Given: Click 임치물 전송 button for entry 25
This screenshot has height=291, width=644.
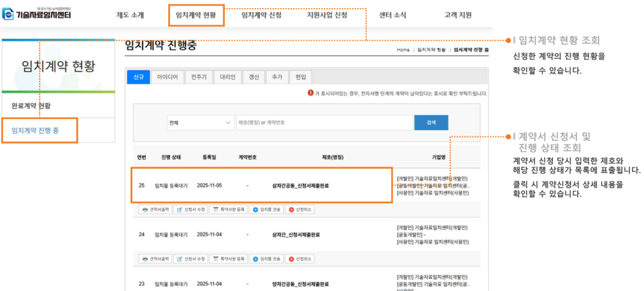Looking at the screenshot, I should tap(266, 210).
